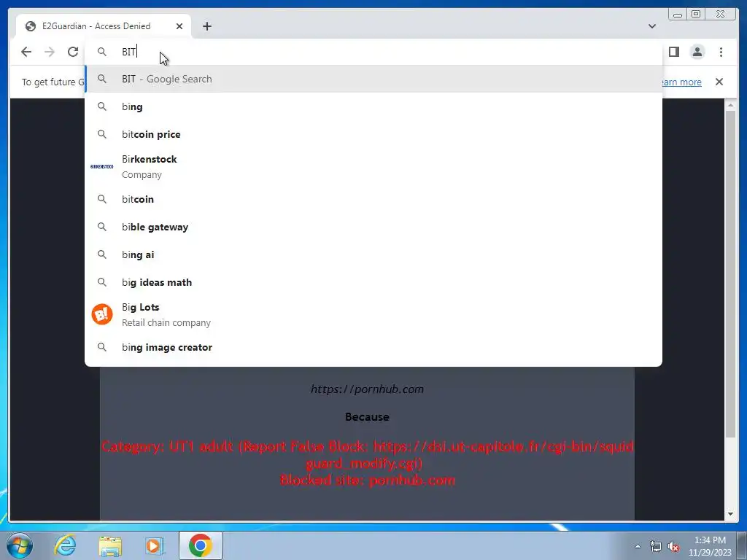Go back using the browser back arrow
The image size is (747, 560).
click(26, 52)
